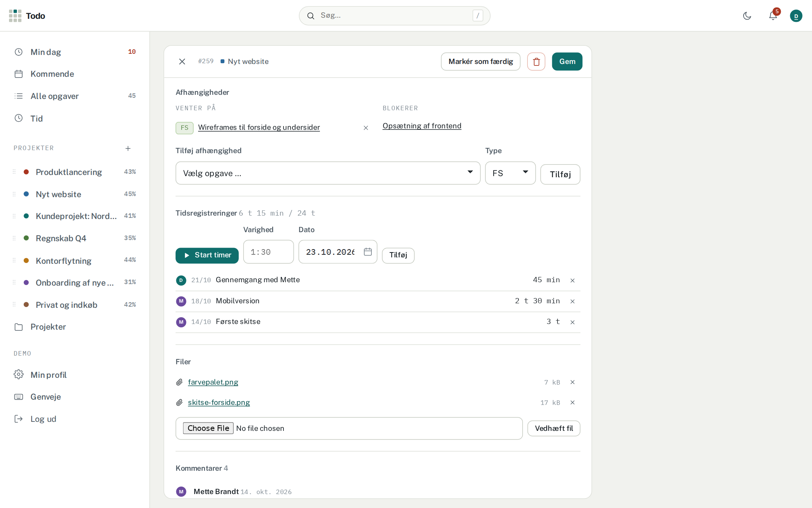Toggle dark mode with the moon icon
This screenshot has height=508, width=812.
pyautogui.click(x=747, y=16)
